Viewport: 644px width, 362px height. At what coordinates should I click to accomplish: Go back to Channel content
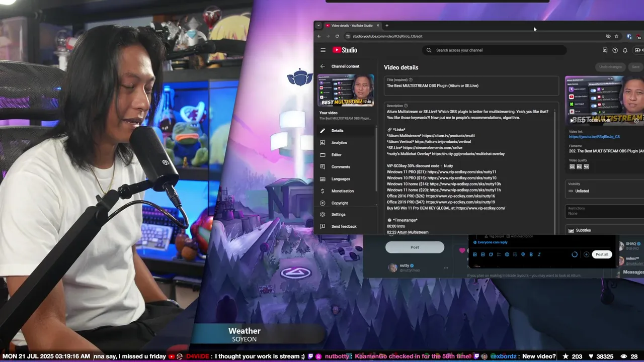[323, 66]
